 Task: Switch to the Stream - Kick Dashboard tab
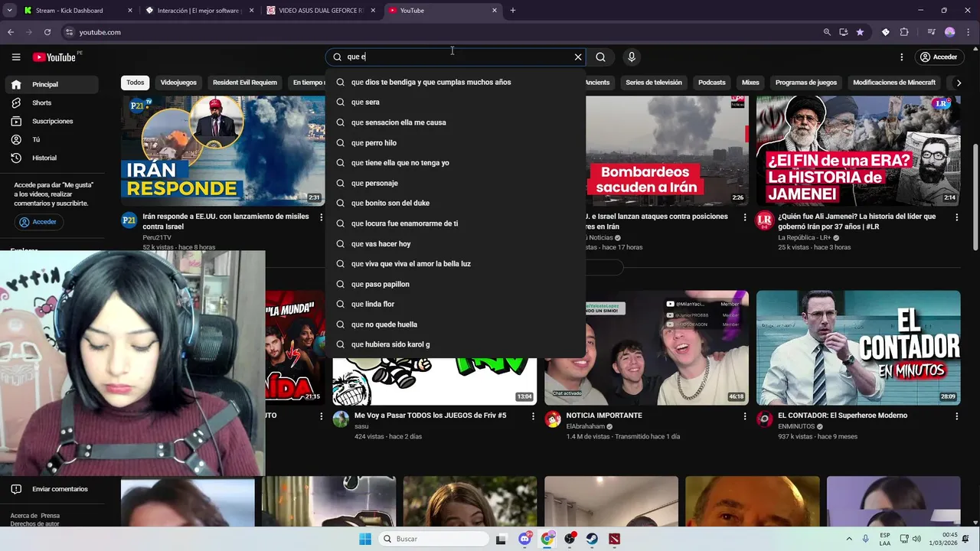click(77, 11)
